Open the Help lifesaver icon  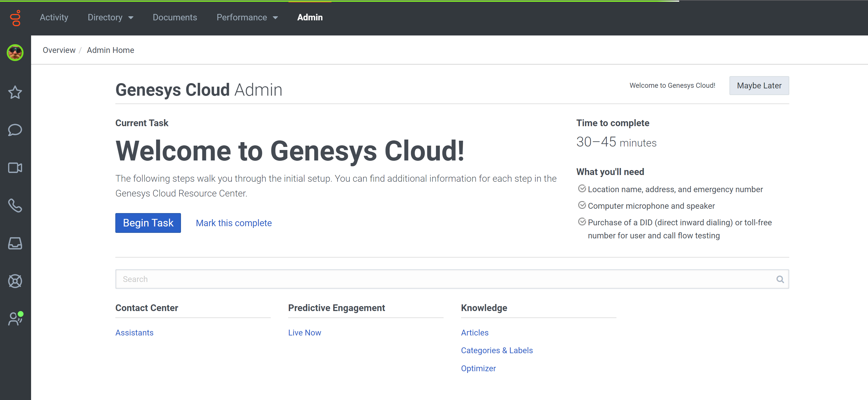(15, 281)
